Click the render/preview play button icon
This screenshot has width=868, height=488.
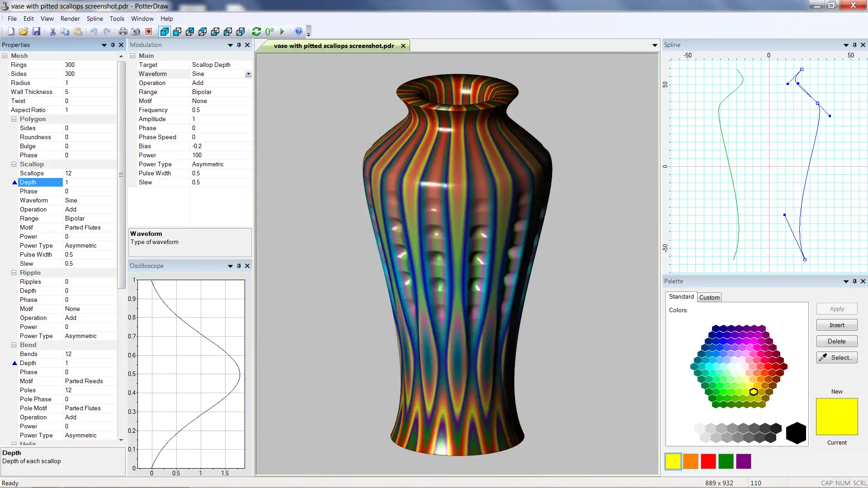pos(283,31)
